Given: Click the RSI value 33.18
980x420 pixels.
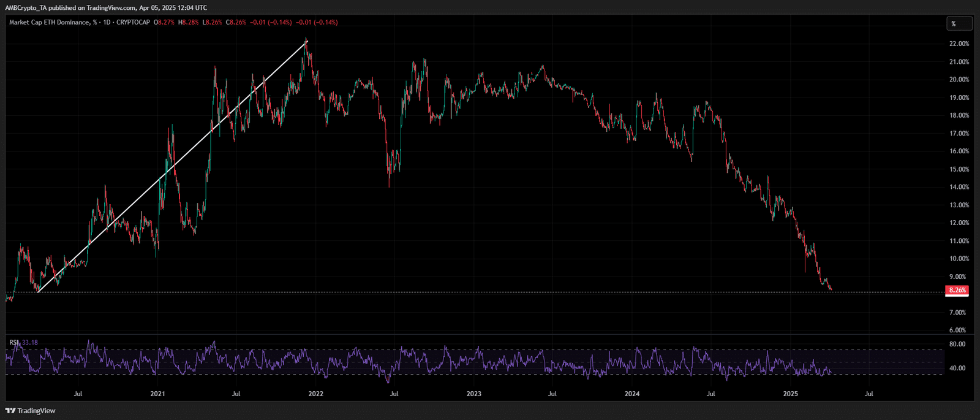Looking at the screenshot, I should click(x=29, y=342).
